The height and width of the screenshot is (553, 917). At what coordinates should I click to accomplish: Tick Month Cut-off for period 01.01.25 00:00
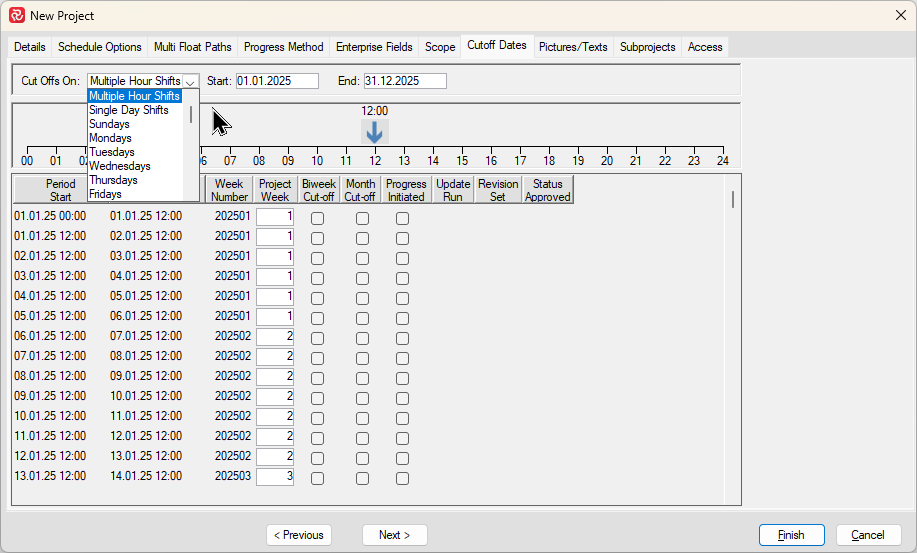coord(363,219)
